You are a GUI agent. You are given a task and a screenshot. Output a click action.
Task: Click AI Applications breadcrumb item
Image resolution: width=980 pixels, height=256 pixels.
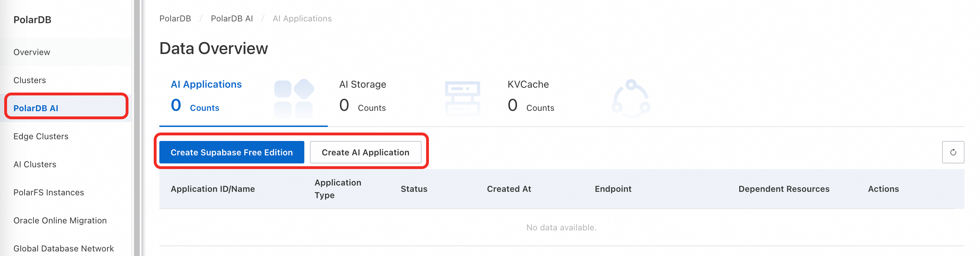[302, 19]
